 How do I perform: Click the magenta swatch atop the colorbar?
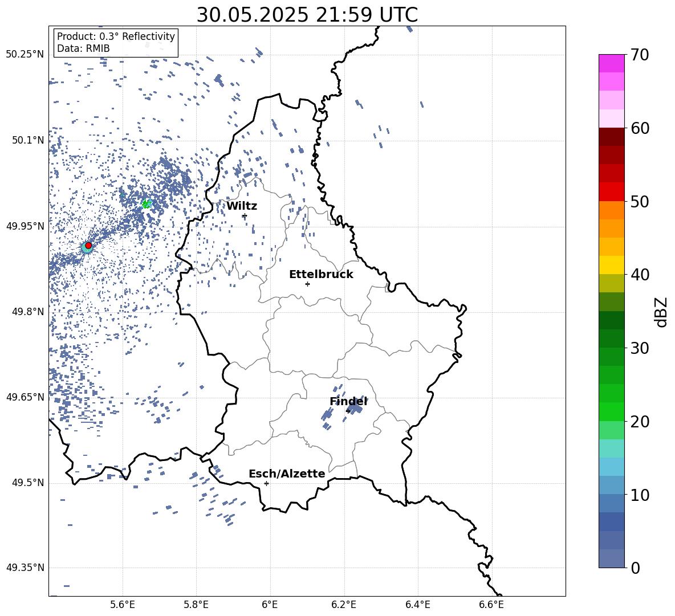pyautogui.click(x=611, y=63)
